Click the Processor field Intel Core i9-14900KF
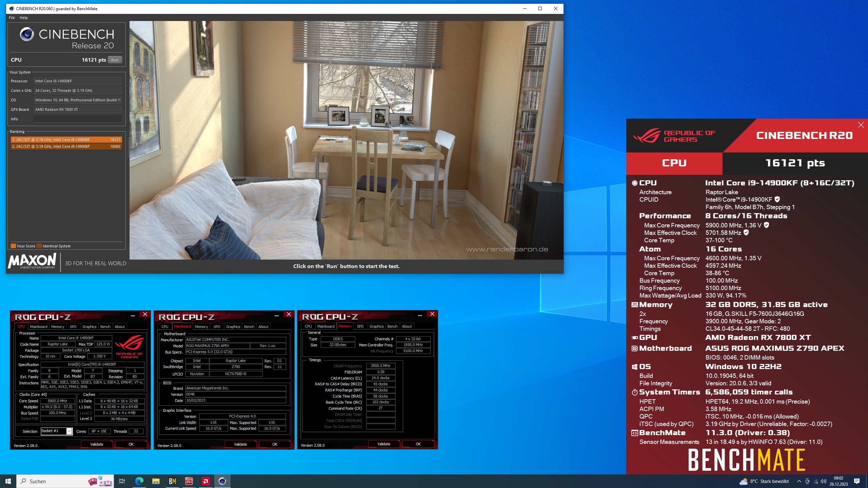The width and height of the screenshot is (868, 488). (x=78, y=81)
